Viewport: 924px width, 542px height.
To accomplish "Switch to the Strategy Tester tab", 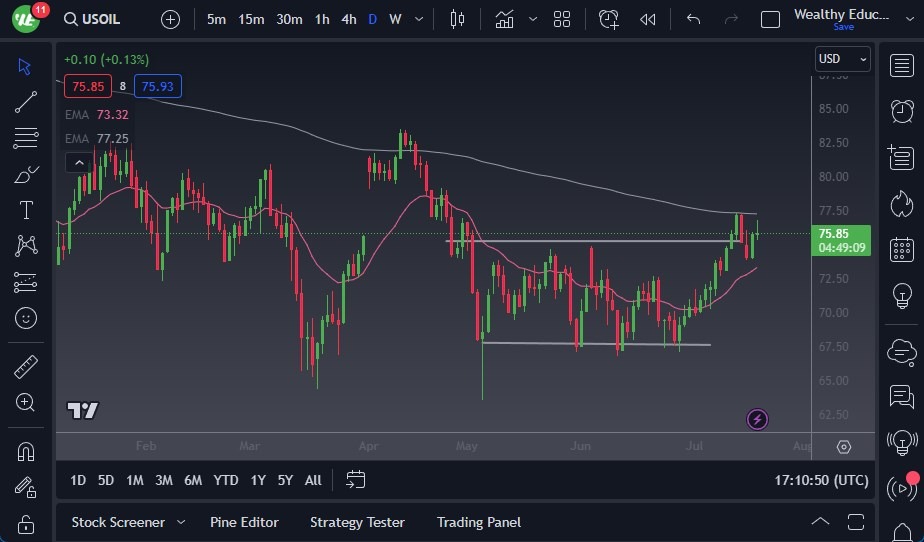I will coord(357,522).
